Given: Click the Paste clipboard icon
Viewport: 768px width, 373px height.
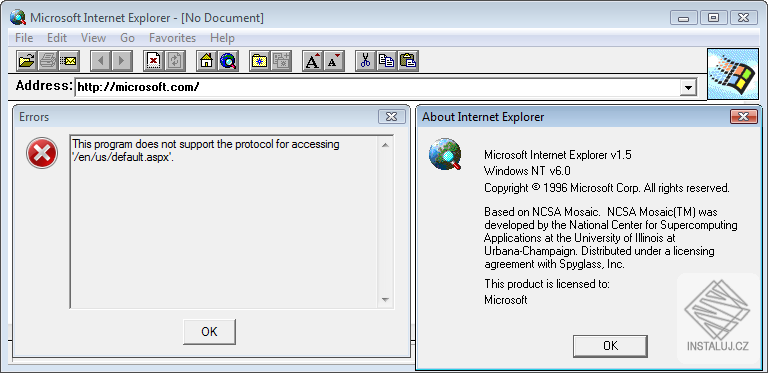Looking at the screenshot, I should click(x=408, y=61).
